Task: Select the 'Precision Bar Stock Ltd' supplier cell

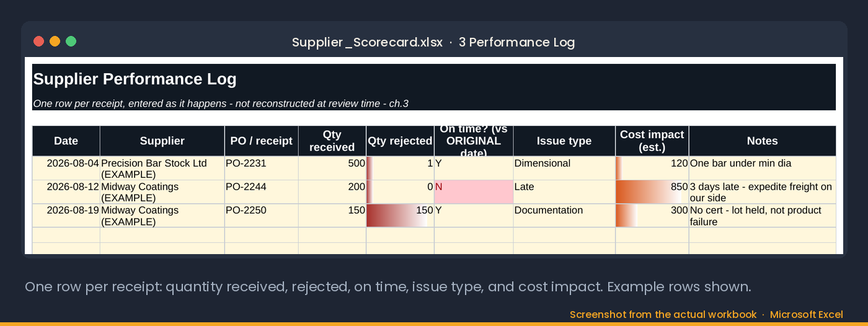Action: pos(162,169)
